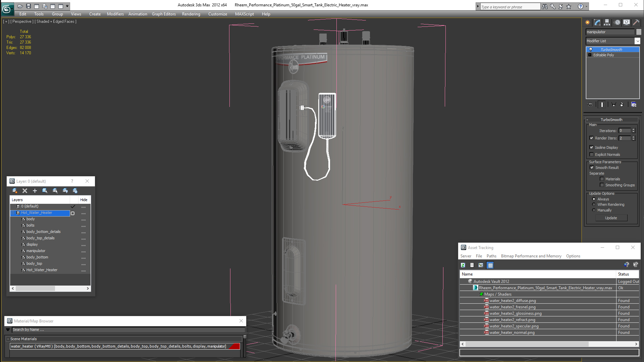Enable Separate by Materials checkbox
The width and height of the screenshot is (644, 362).
point(602,179)
